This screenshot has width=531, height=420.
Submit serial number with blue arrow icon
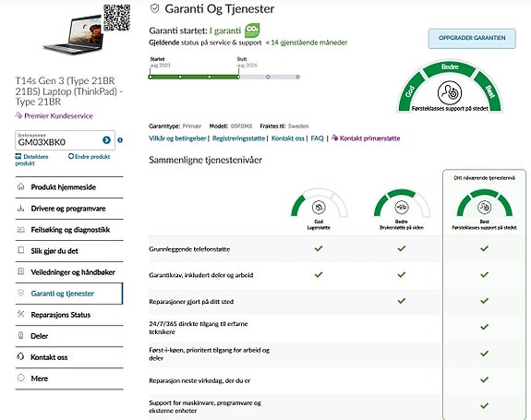[x=107, y=140]
